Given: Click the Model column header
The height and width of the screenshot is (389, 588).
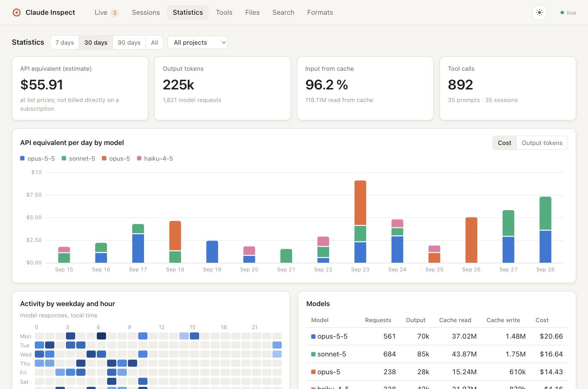Looking at the screenshot, I should point(320,320).
